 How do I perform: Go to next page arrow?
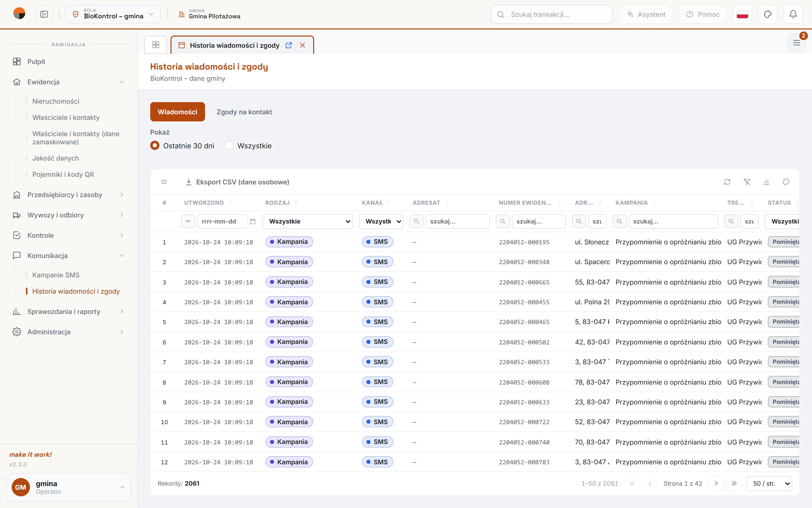[x=716, y=483]
